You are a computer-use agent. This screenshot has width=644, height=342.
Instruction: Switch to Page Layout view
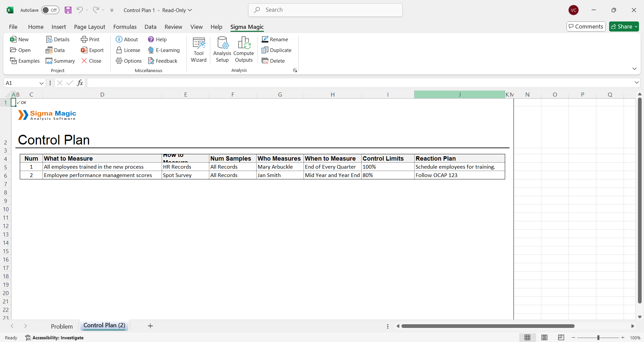pyautogui.click(x=544, y=338)
